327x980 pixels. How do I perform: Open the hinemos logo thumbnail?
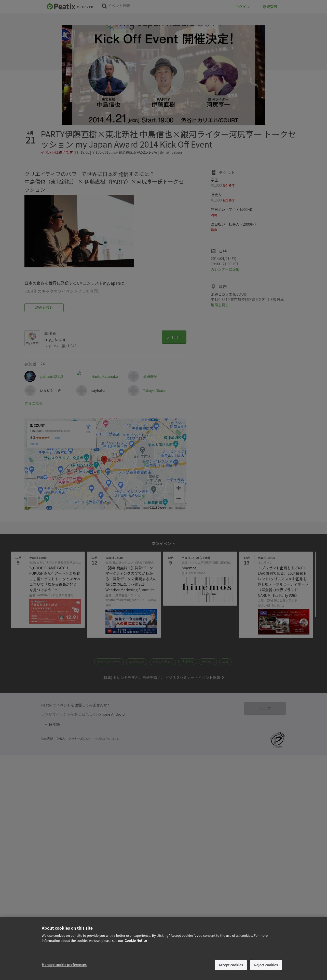[208, 589]
